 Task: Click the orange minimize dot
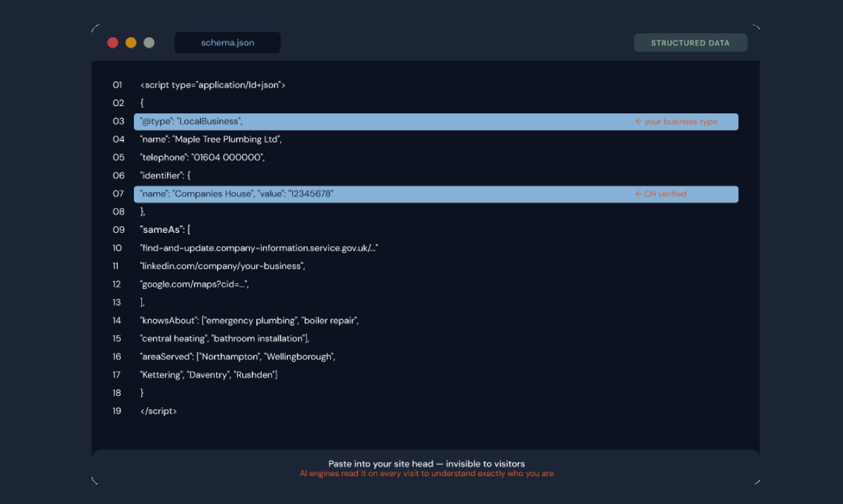[x=131, y=42]
